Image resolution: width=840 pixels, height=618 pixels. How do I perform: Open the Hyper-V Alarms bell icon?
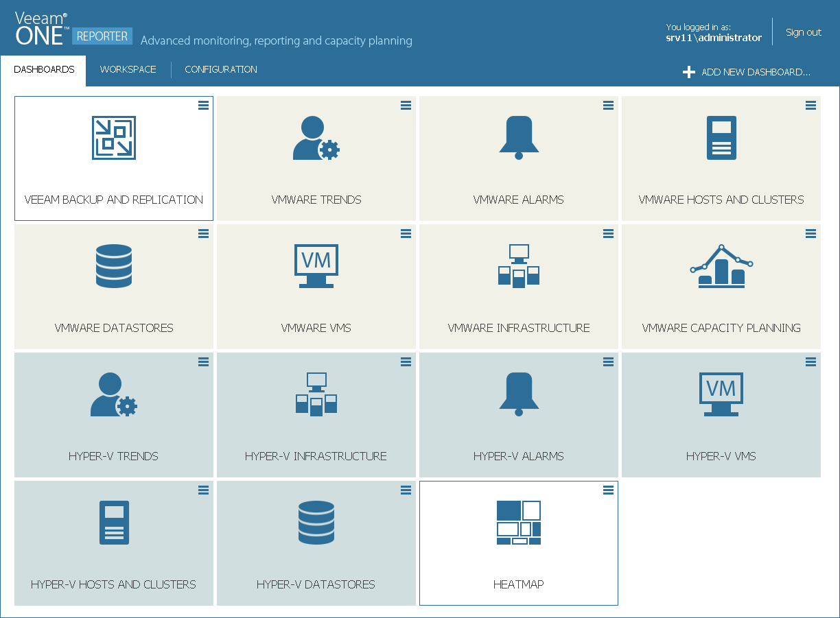[x=519, y=394]
